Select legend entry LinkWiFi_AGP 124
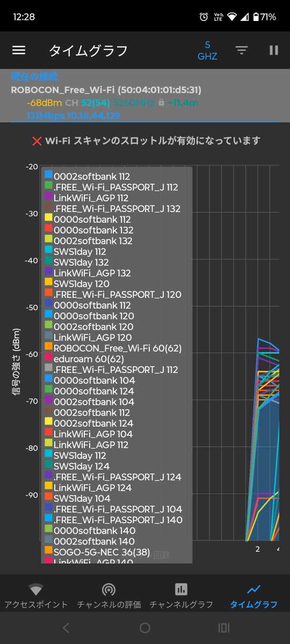Screen dimensions: 290x644 (89, 487)
